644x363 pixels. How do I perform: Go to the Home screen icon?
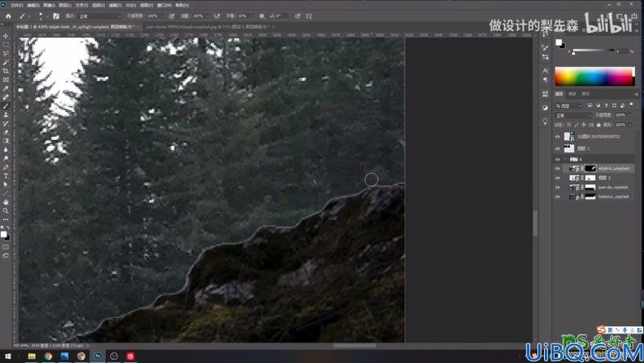point(8,16)
